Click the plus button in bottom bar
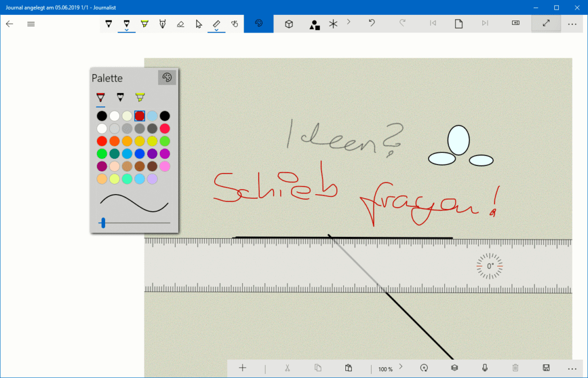This screenshot has width=588, height=378. coord(243,368)
